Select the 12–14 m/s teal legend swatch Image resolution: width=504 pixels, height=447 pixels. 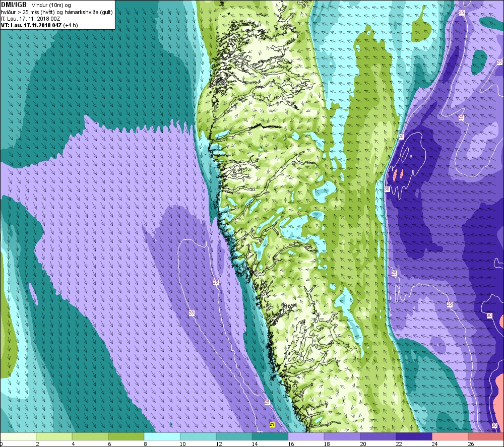[234, 436]
